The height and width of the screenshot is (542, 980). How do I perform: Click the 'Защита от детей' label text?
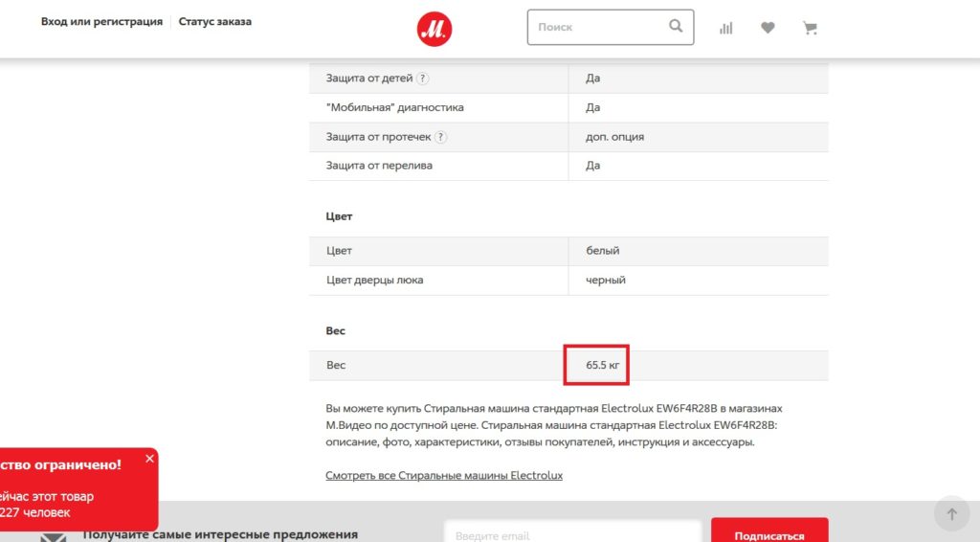[x=368, y=79]
